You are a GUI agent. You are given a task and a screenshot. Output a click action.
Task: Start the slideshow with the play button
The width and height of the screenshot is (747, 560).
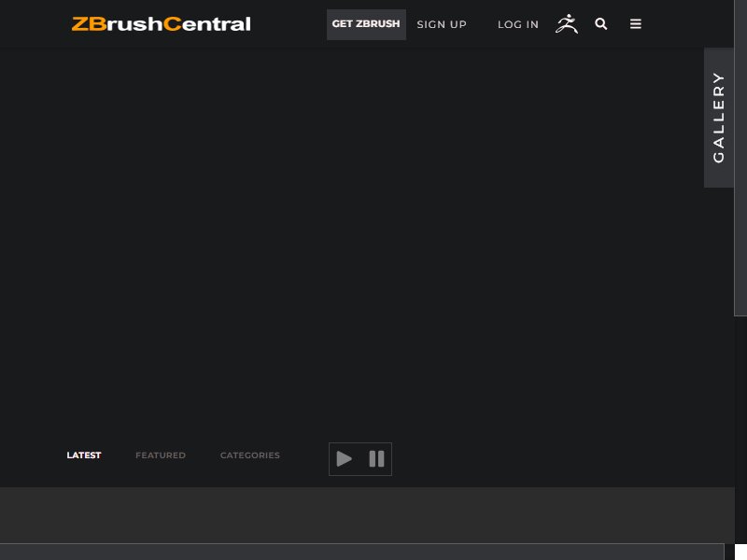[344, 459]
